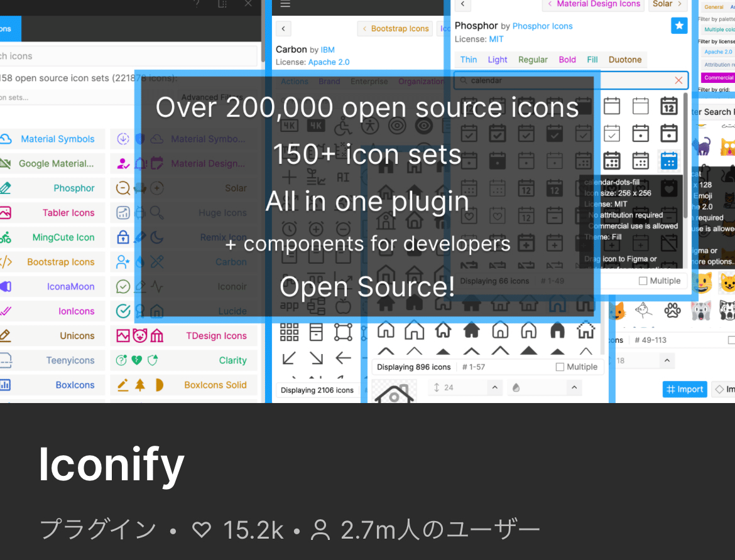
Task: Open the Phosphor Icons author link
Action: (542, 26)
